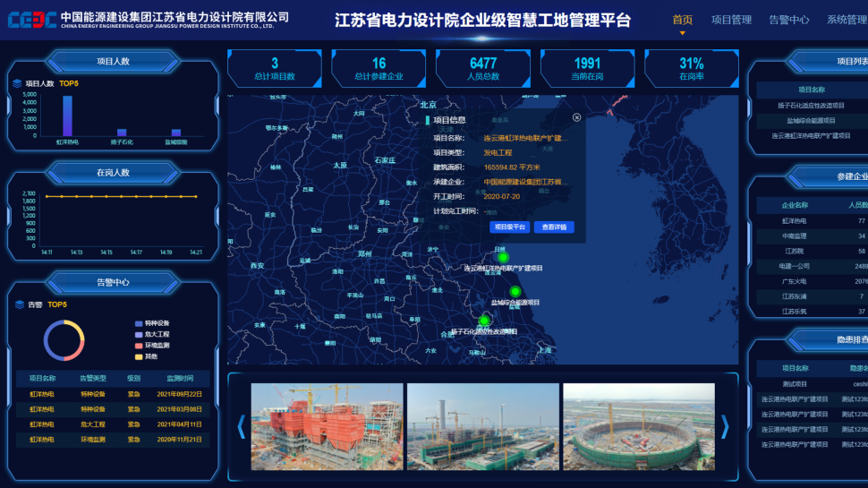
Task: Click the 承建企业 value in popup
Action: click(x=526, y=182)
